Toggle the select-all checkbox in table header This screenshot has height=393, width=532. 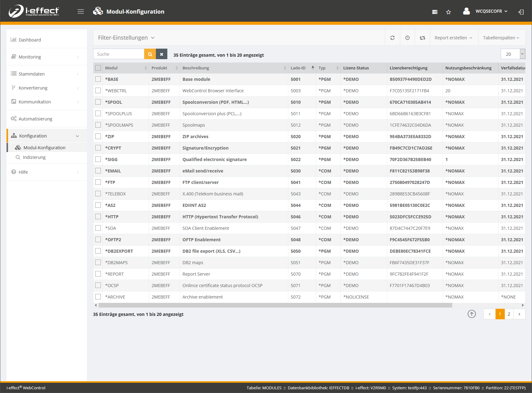[98, 68]
